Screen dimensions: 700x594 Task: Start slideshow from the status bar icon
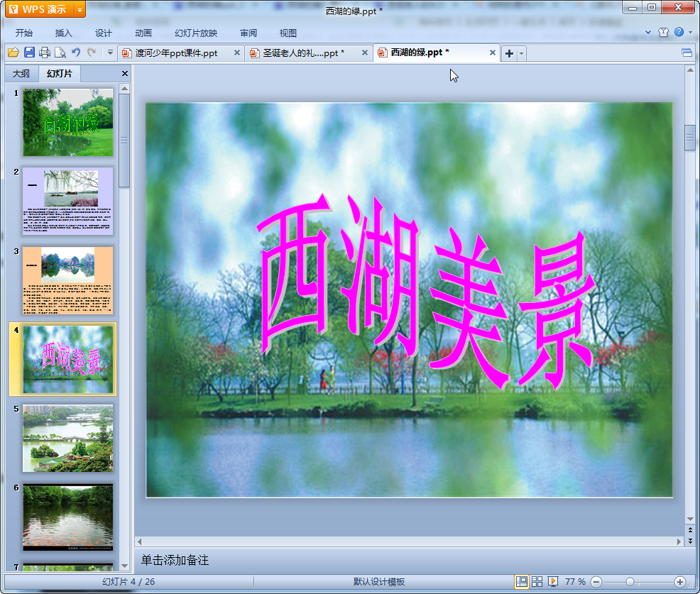[552, 581]
